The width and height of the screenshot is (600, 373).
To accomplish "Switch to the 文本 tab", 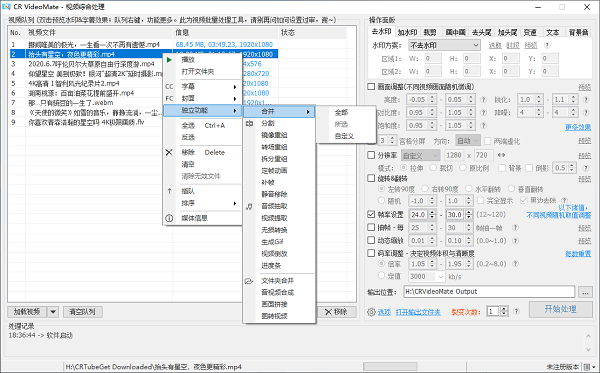I will [552, 33].
